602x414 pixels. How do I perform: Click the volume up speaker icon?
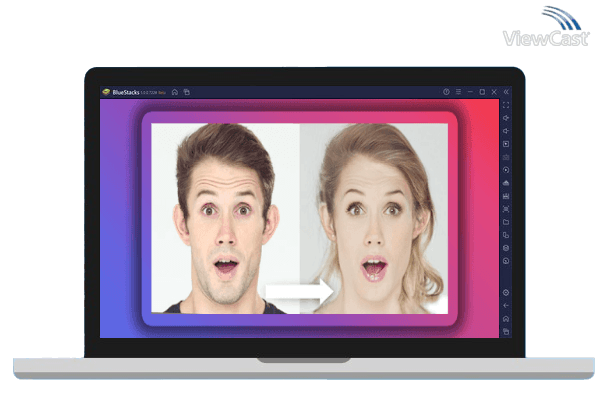(x=506, y=118)
